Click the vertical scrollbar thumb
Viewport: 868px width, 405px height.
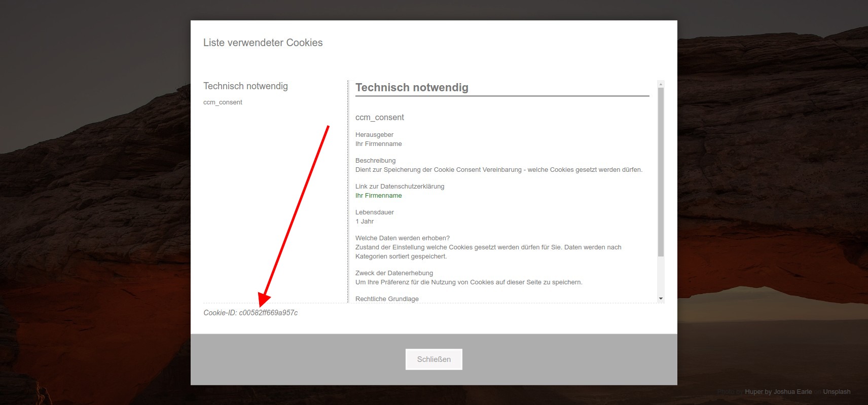click(661, 172)
